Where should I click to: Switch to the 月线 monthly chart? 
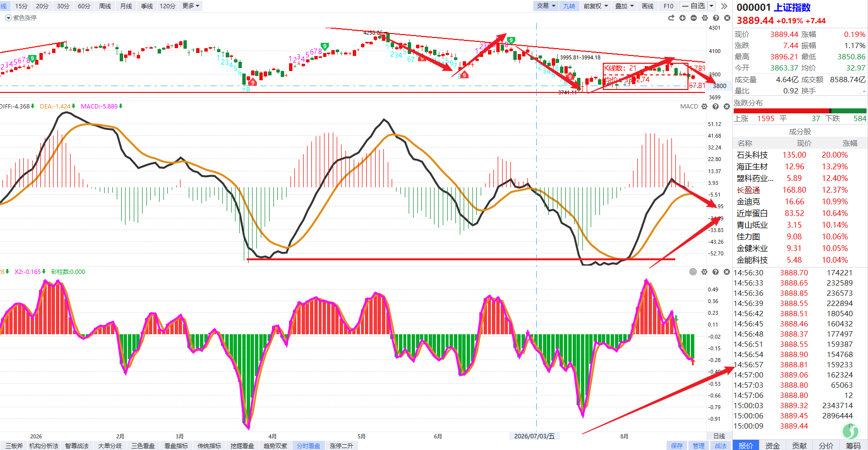pyautogui.click(x=126, y=6)
